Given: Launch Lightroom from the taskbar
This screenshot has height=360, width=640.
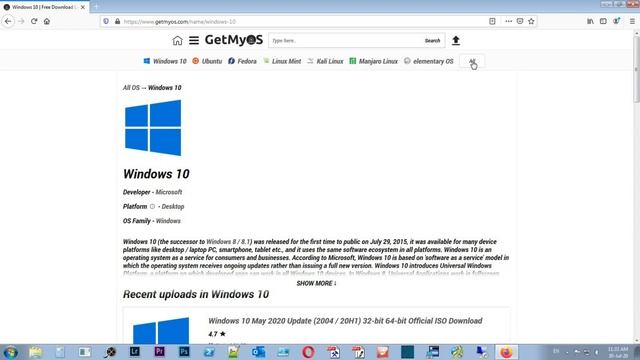Looking at the screenshot, I should coord(135,352).
